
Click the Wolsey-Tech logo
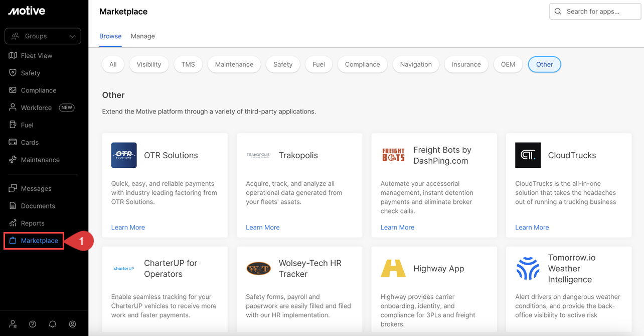(258, 268)
